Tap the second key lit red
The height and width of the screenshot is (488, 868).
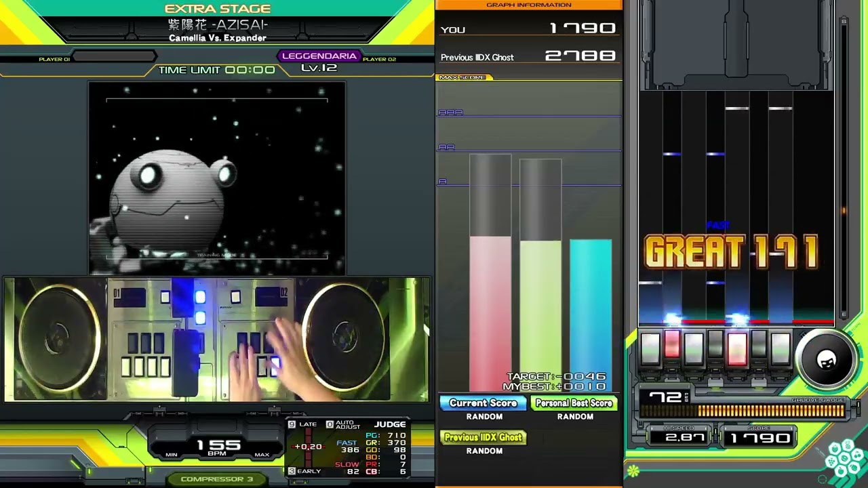pos(672,344)
